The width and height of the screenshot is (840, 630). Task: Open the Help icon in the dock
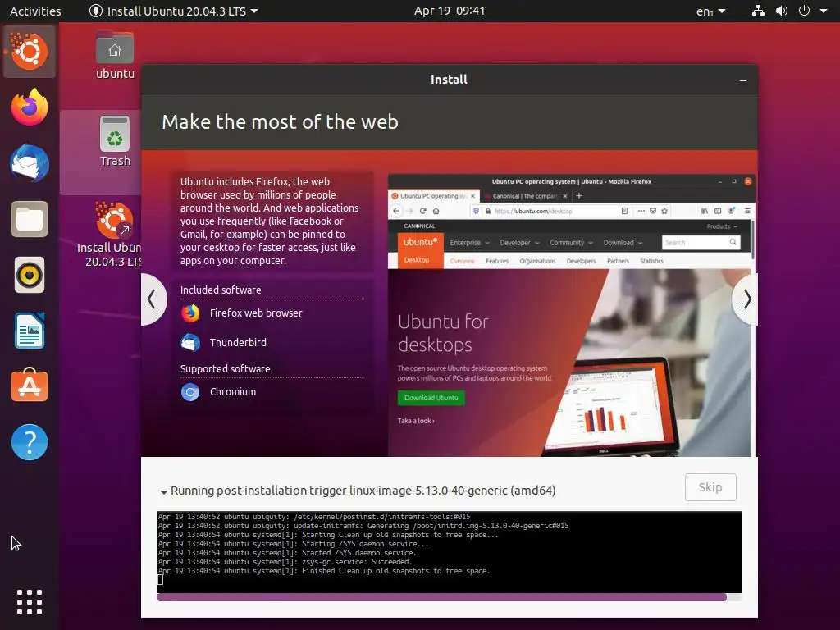pyautogui.click(x=30, y=442)
